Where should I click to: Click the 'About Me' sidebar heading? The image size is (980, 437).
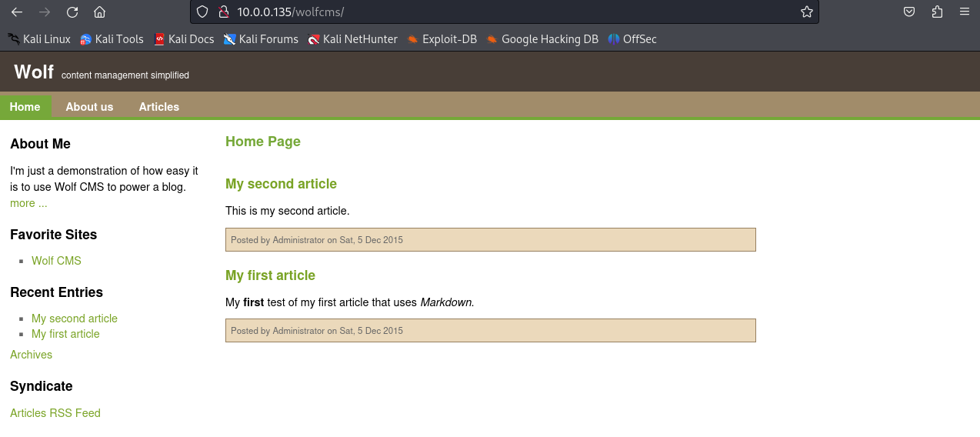[40, 144]
